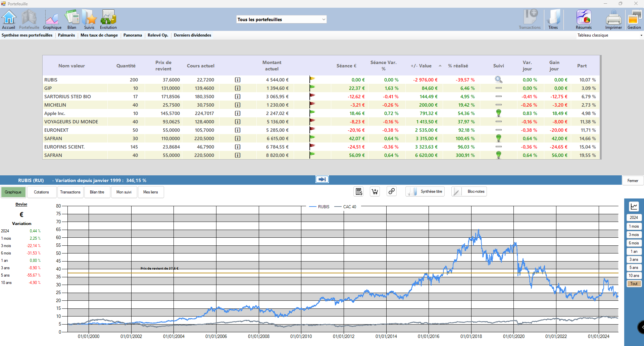
Task: Set chart period to 6 mois
Action: [x=634, y=243]
